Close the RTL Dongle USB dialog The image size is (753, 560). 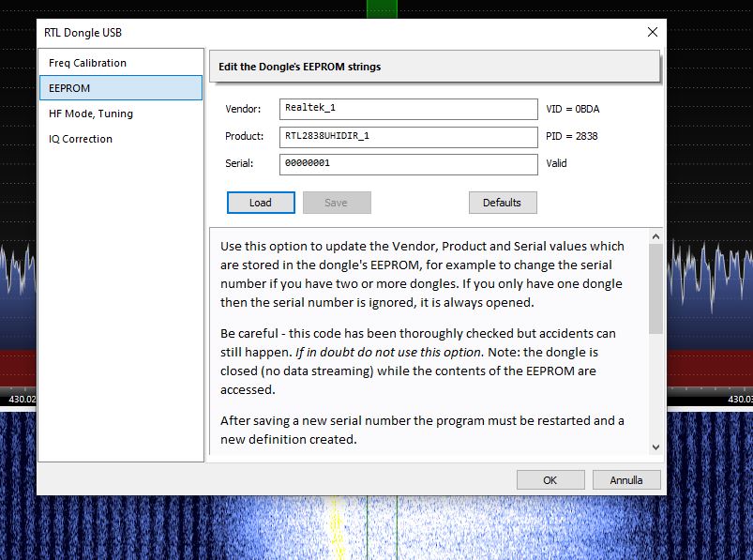click(x=652, y=33)
